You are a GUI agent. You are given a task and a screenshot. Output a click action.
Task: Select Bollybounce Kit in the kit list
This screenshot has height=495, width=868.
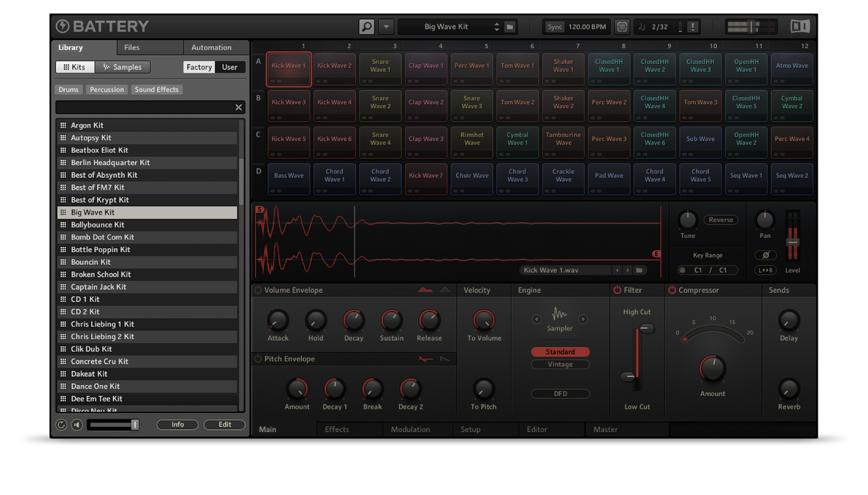[x=147, y=225]
